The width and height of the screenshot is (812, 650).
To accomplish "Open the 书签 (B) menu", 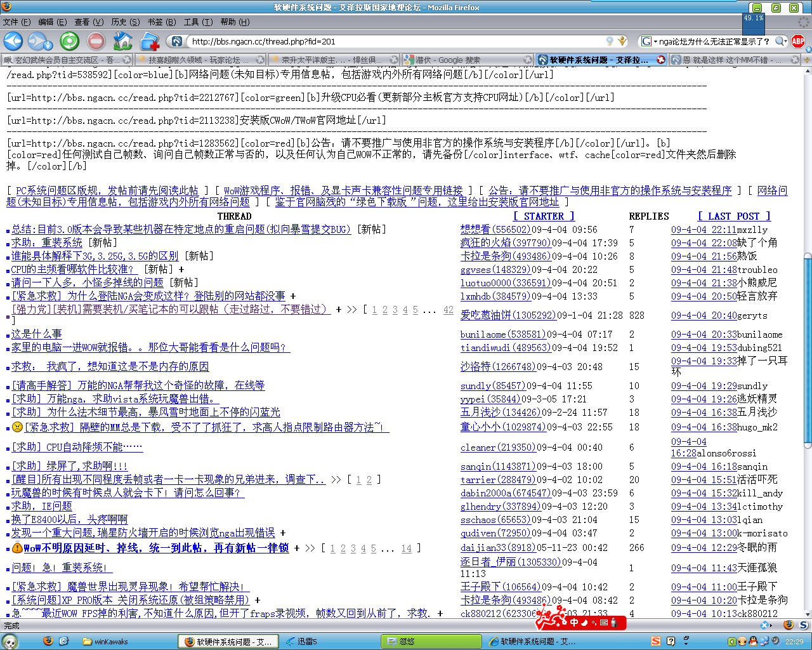I will pos(162,22).
